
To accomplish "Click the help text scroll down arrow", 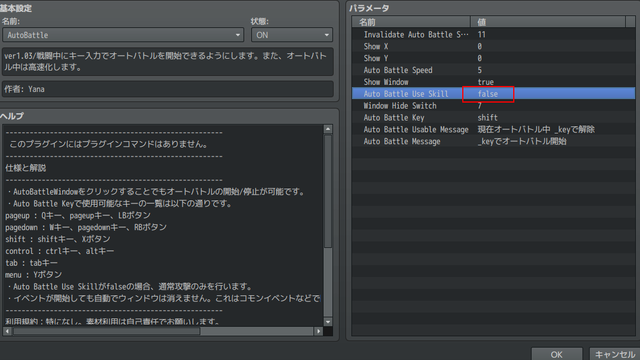I will 328,322.
